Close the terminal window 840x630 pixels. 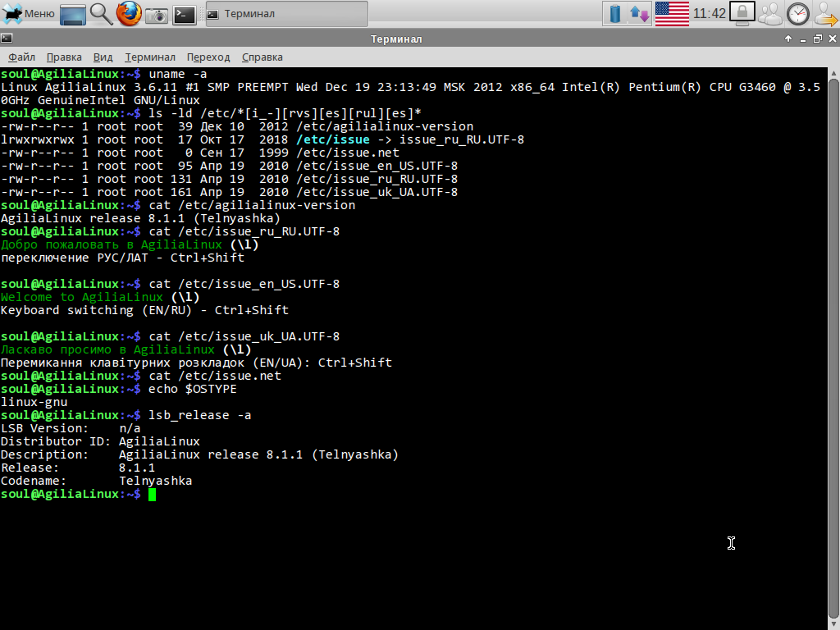(x=833, y=39)
